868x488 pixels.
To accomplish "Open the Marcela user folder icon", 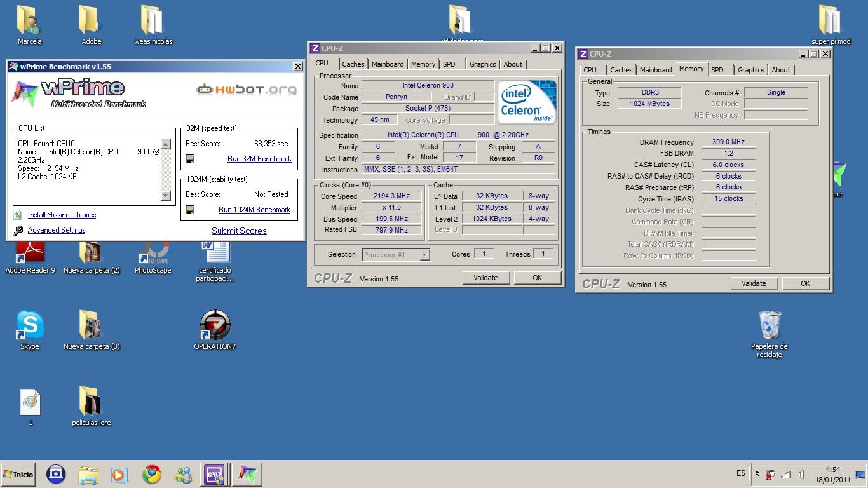I will [x=29, y=20].
